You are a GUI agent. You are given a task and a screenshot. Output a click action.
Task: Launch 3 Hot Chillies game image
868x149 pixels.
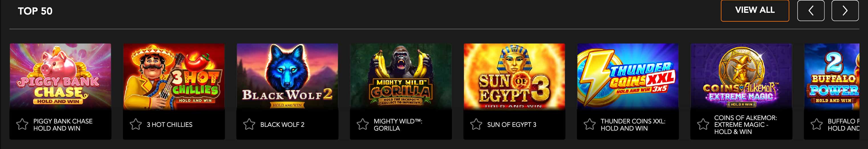[x=174, y=76]
